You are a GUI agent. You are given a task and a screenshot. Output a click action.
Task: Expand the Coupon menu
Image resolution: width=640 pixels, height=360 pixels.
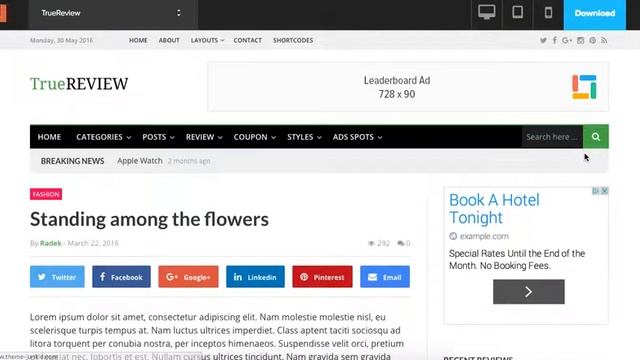[255, 137]
